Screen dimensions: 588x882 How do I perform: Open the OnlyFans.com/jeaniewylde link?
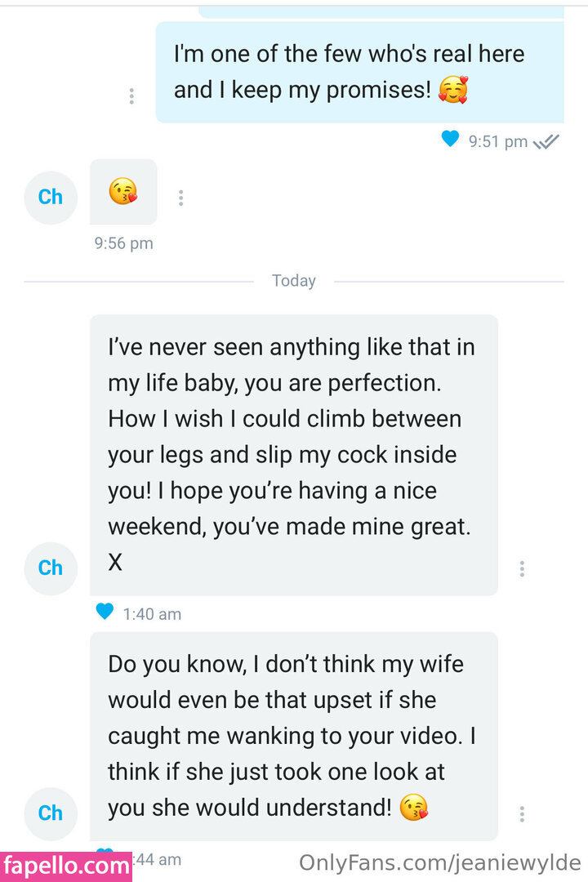[439, 862]
